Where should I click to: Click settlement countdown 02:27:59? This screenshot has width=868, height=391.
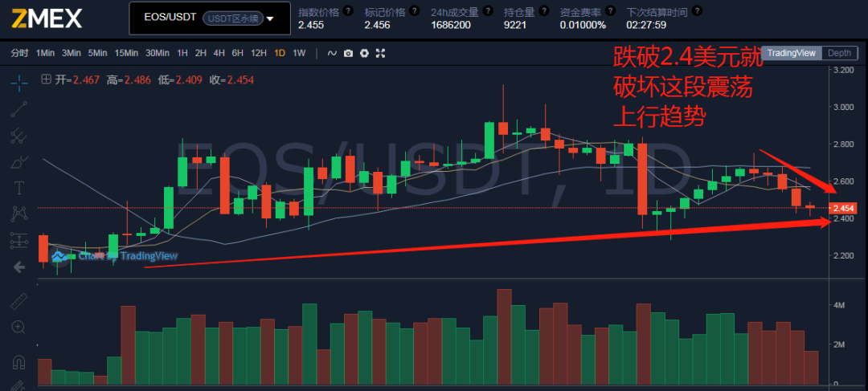pos(646,25)
